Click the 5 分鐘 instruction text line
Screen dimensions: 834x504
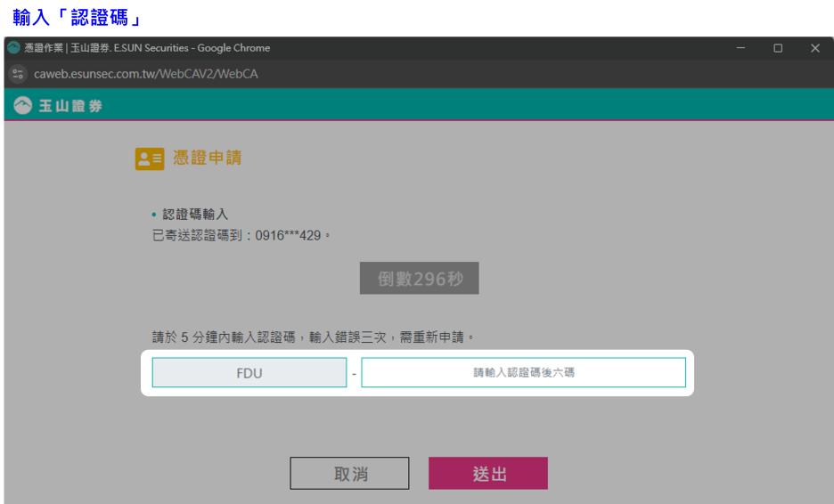pyautogui.click(x=314, y=337)
